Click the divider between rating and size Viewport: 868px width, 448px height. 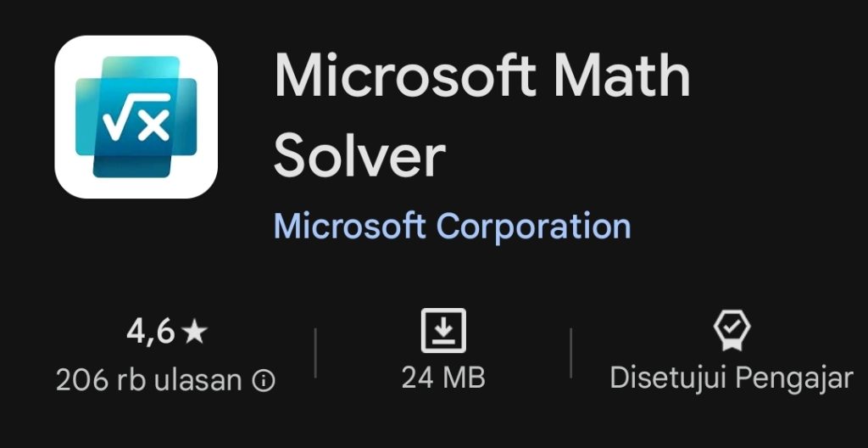[x=315, y=353]
